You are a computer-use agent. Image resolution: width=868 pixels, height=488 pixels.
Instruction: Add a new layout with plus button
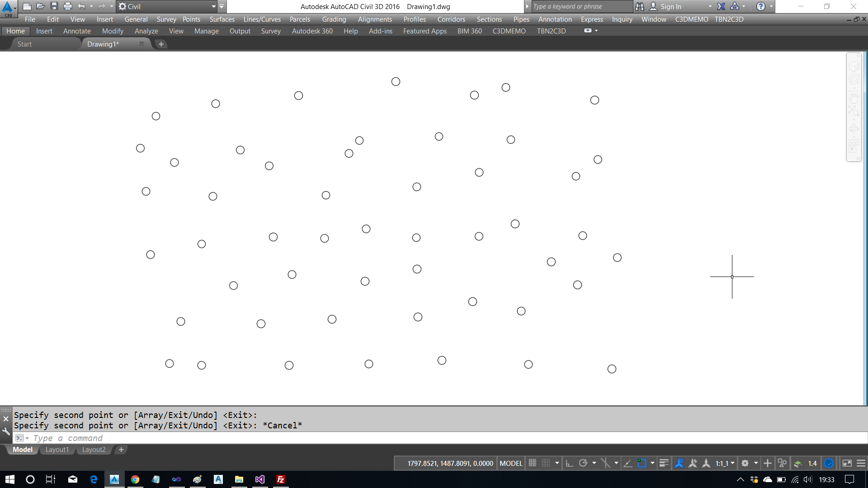tap(121, 450)
